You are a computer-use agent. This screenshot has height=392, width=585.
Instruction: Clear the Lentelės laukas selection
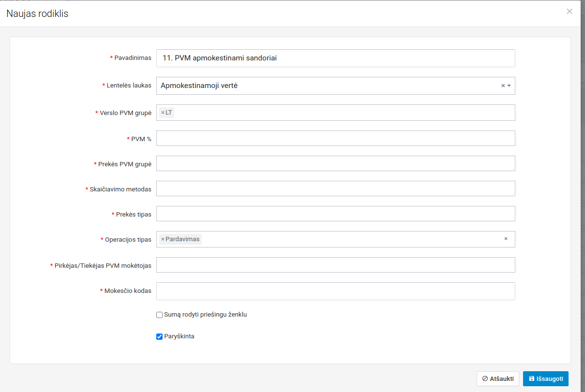point(503,86)
